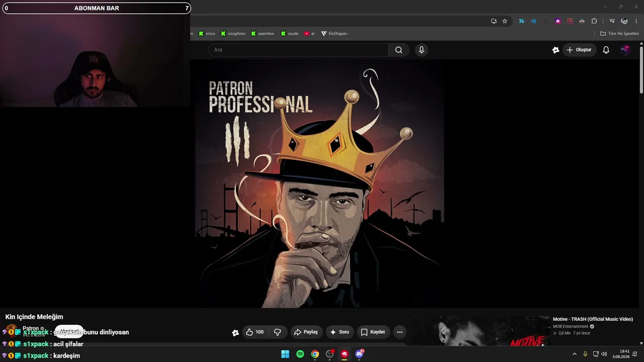Image resolution: width=644 pixels, height=362 pixels.
Task: Open the red app icon in taskbar
Action: point(344,354)
